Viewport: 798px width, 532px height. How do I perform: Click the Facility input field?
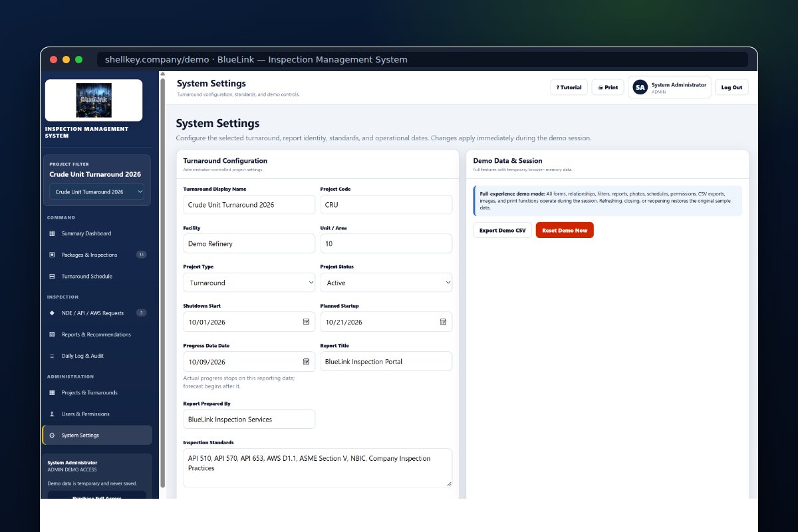tap(249, 243)
